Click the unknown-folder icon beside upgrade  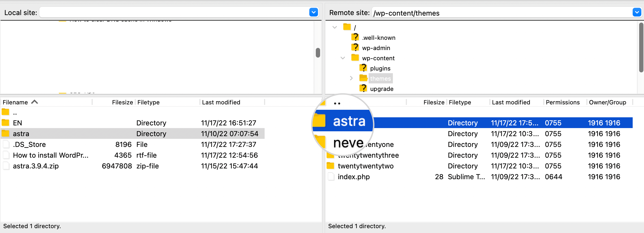pyautogui.click(x=363, y=88)
